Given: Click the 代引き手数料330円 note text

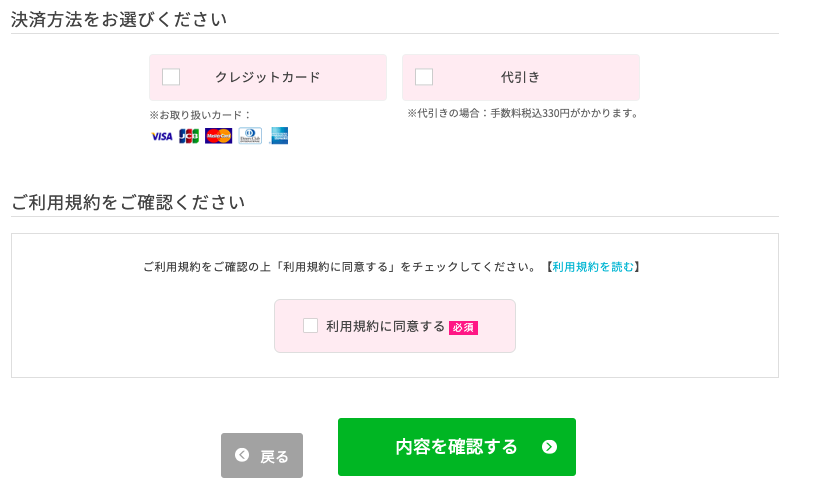Looking at the screenshot, I should click(x=523, y=113).
